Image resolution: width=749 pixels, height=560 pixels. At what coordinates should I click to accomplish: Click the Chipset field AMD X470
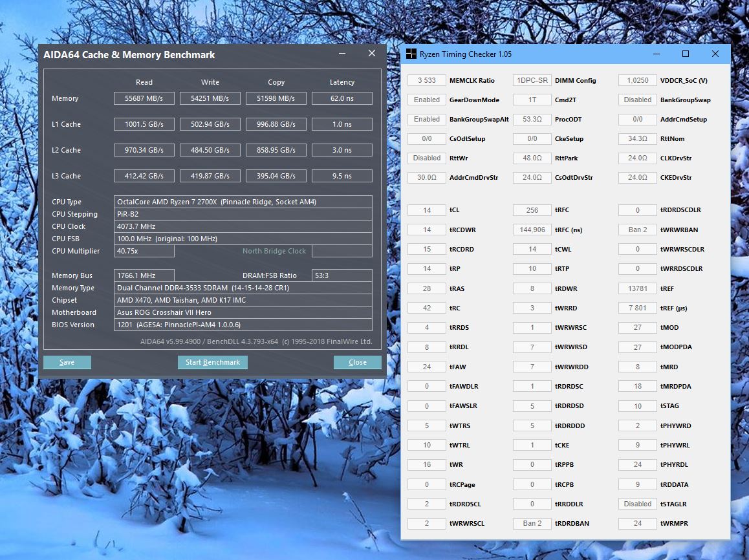[x=243, y=300]
